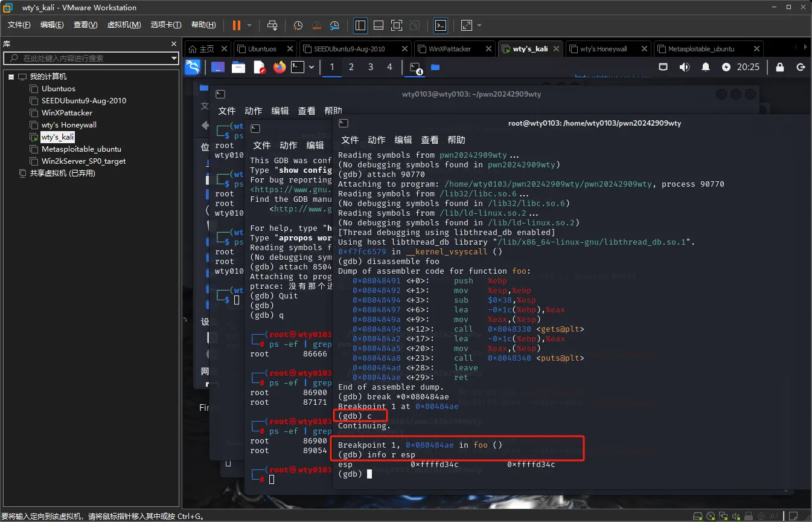
Task: Select SEEDUbuntu9-Aug-2010 in the library tree
Action: click(83, 101)
